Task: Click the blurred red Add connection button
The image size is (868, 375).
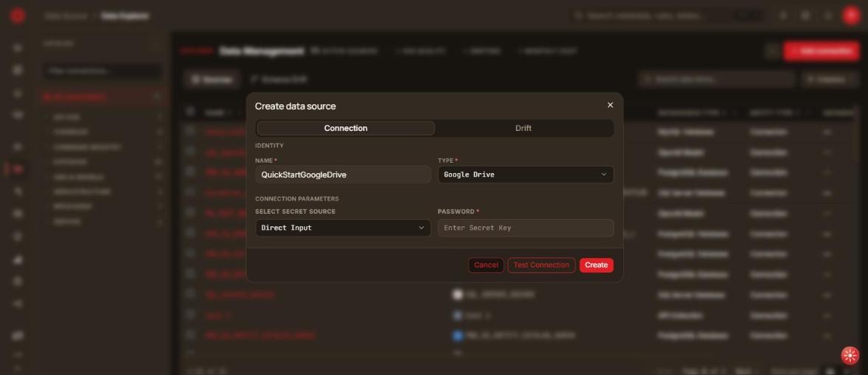Action: (x=821, y=51)
